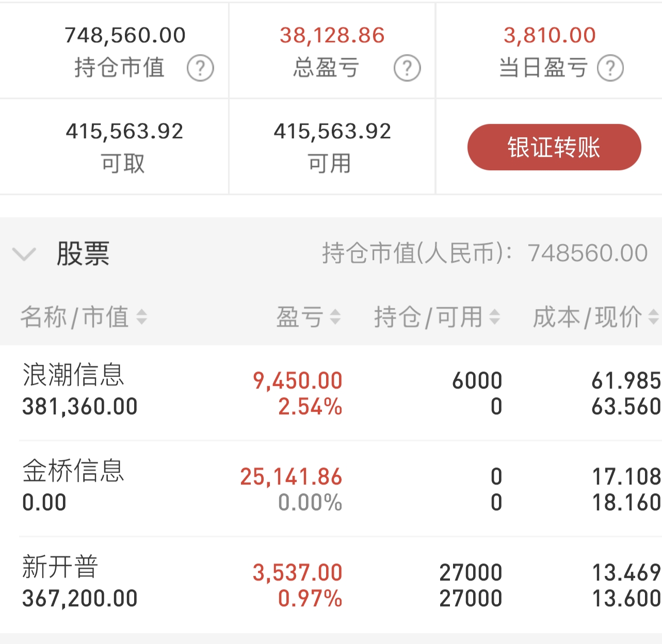This screenshot has height=644, width=662.
Task: Tap the 可取 balance 415,563.92
Action: click(x=124, y=132)
